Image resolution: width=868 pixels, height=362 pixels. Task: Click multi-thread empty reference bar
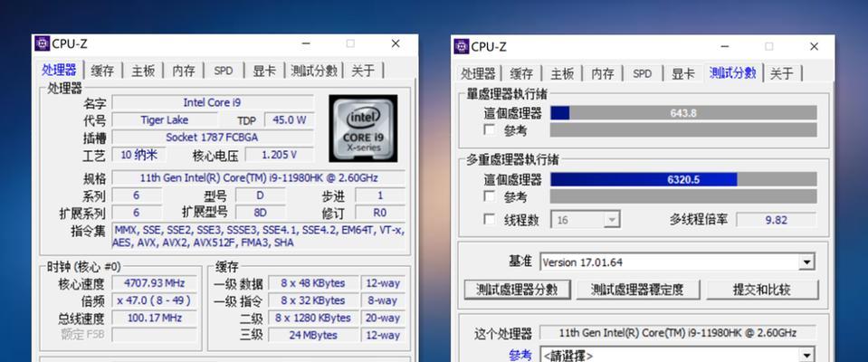pos(683,196)
